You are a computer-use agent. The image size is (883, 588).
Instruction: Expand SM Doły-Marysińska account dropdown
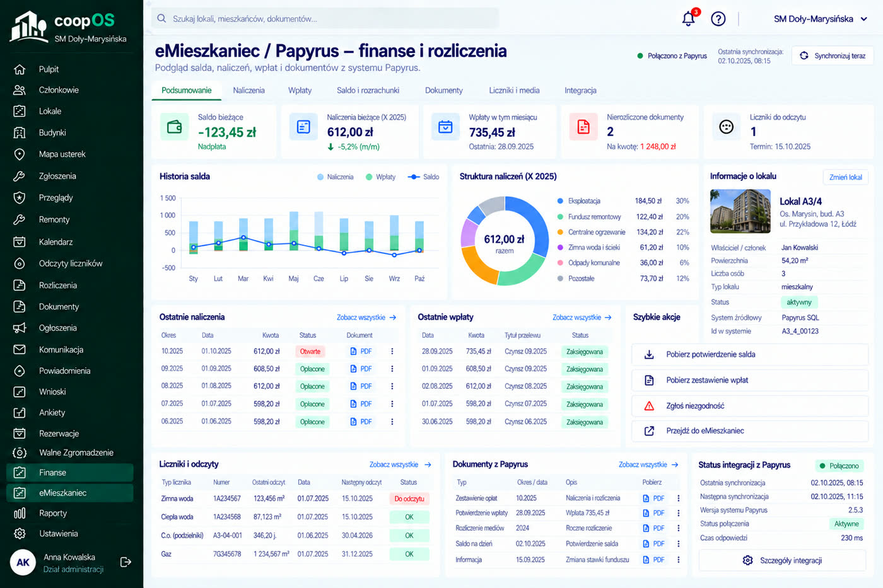821,19
